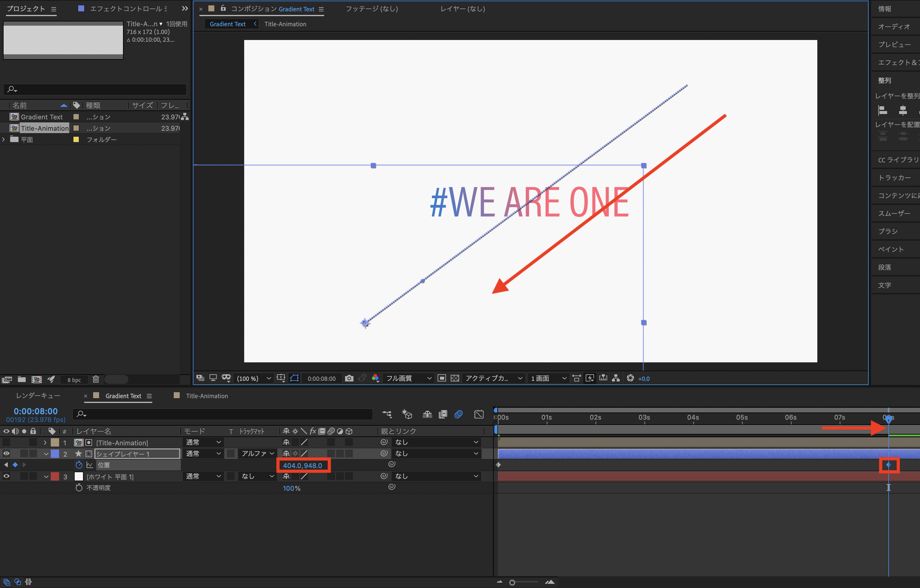
Task: Expand the Title-Animation layer properties
Action: pos(45,442)
